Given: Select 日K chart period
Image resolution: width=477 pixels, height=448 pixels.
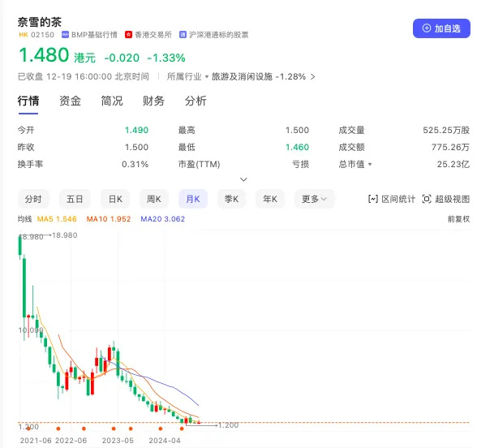Looking at the screenshot, I should (x=115, y=199).
